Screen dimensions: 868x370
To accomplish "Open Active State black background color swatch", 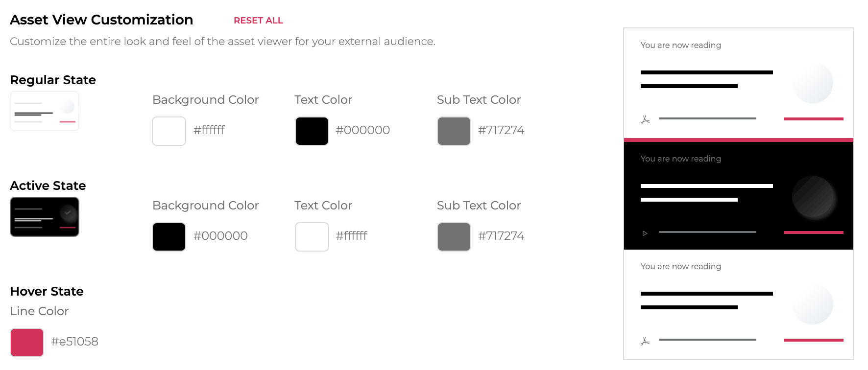I will pos(169,237).
